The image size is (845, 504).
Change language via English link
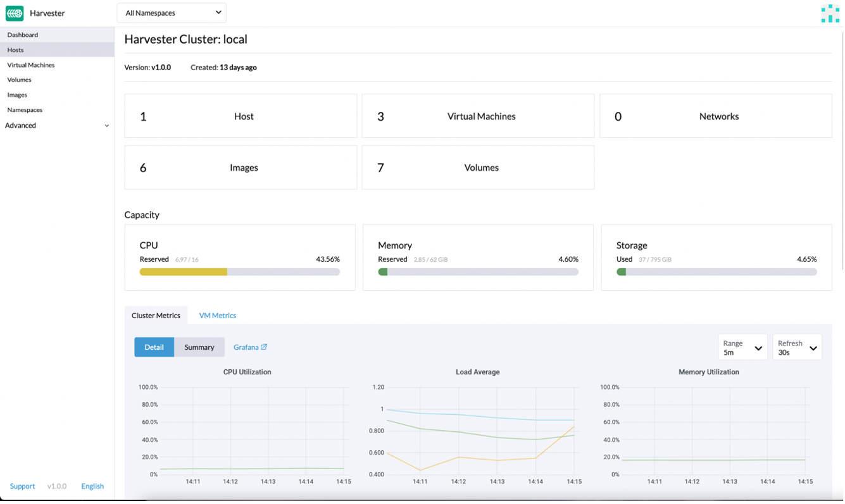point(92,486)
